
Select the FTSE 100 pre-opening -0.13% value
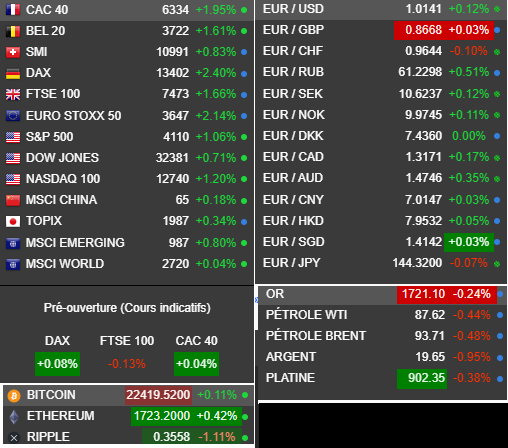point(127,364)
